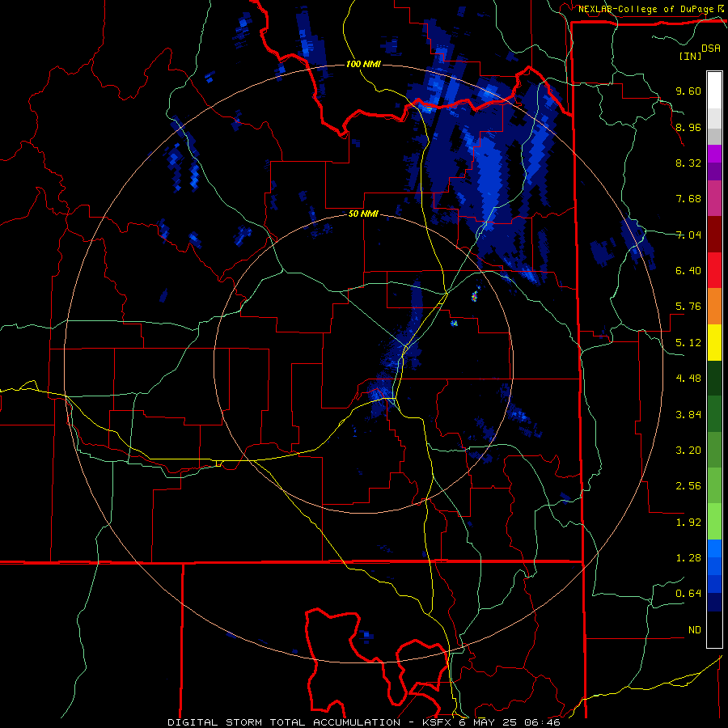Click the 7.68 legend value
728x728 pixels.
coord(688,199)
